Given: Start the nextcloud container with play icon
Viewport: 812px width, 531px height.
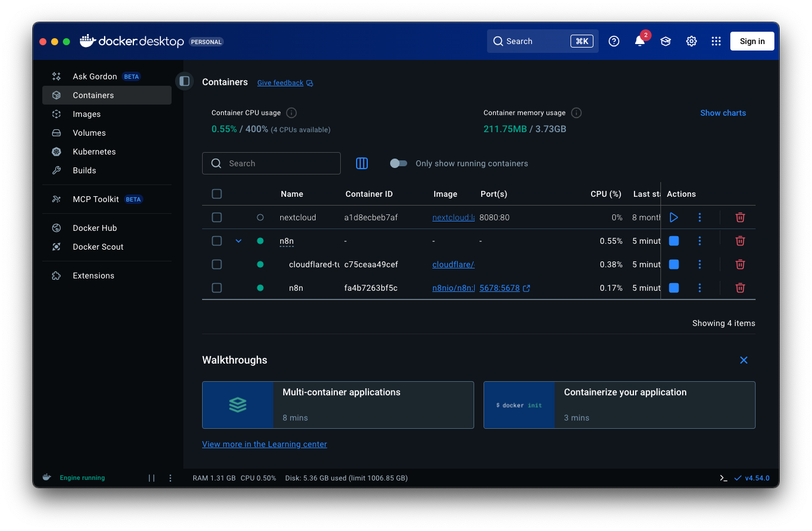Looking at the screenshot, I should [674, 217].
